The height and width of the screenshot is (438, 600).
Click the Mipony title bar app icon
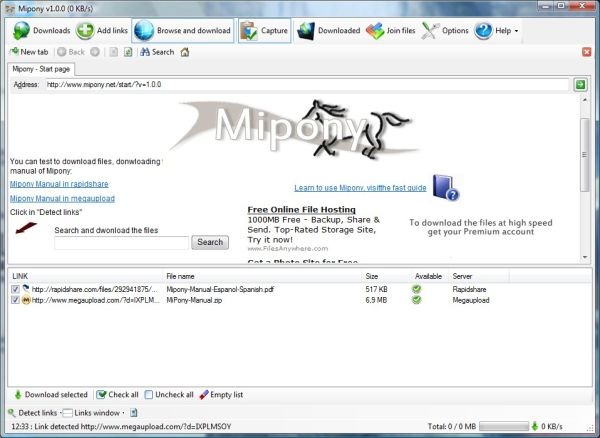(10, 8)
